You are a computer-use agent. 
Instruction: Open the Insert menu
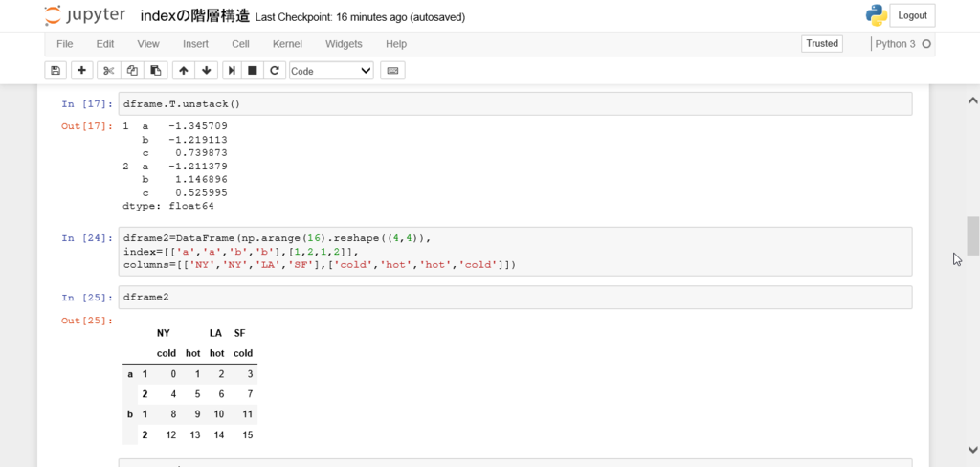(x=195, y=44)
